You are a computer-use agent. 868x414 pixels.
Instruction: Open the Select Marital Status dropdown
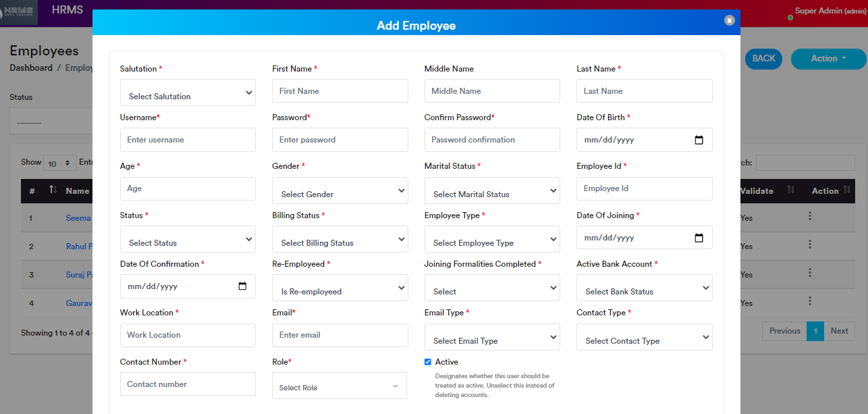[x=492, y=190]
